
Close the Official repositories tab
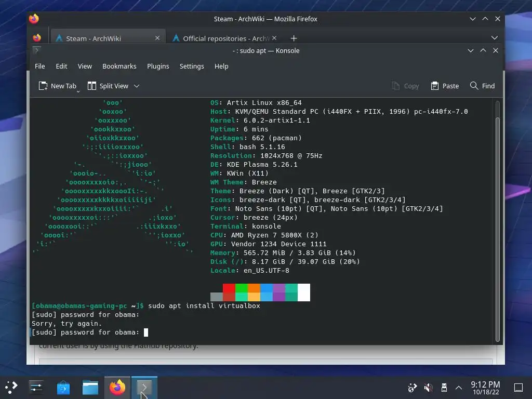(x=274, y=38)
